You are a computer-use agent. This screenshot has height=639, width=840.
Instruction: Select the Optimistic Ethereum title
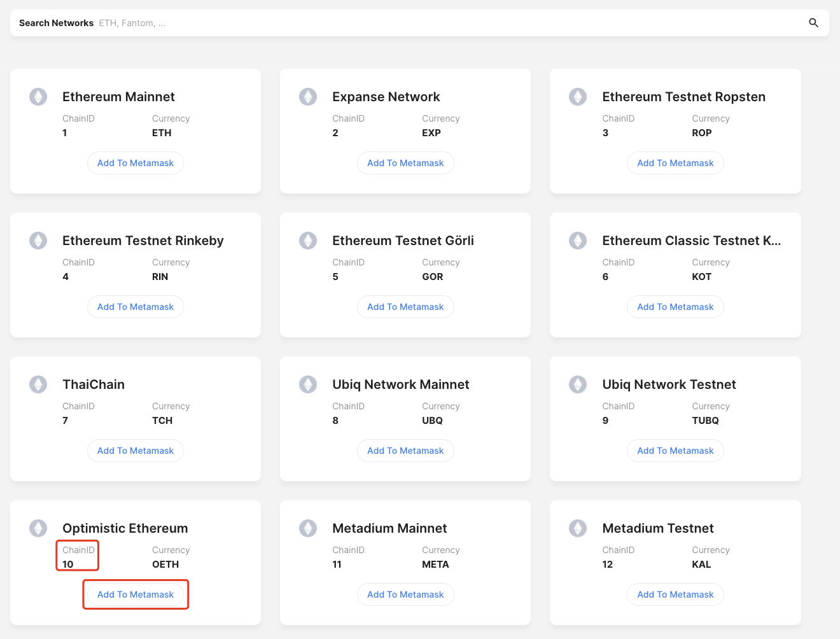point(125,528)
